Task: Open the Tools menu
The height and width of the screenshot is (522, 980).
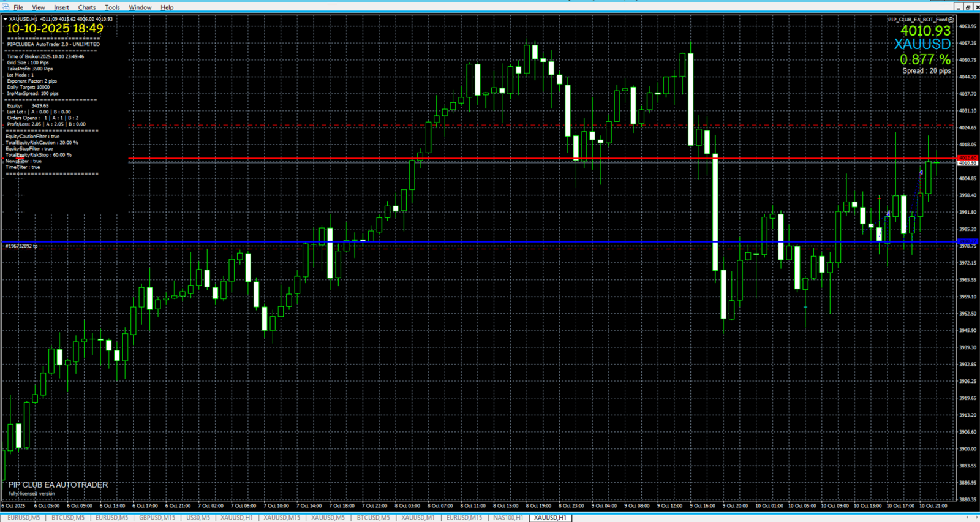Action: point(112,7)
